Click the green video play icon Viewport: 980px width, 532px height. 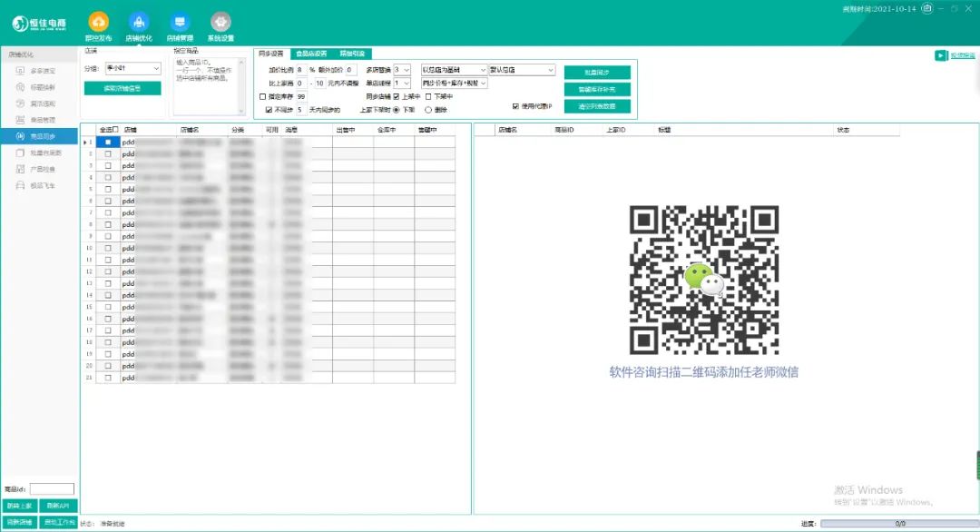click(941, 55)
